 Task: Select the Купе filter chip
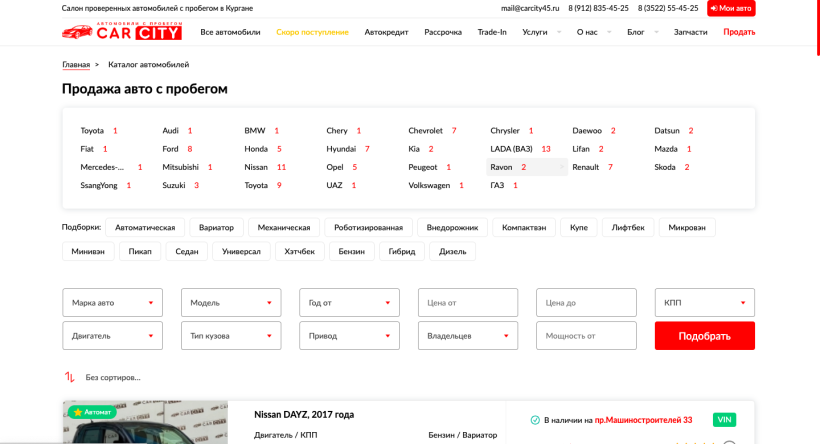579,227
